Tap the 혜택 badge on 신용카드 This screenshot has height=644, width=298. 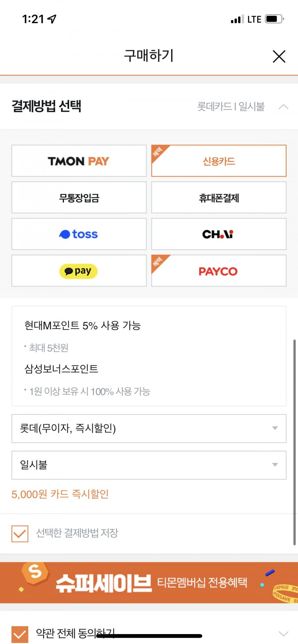(x=158, y=152)
